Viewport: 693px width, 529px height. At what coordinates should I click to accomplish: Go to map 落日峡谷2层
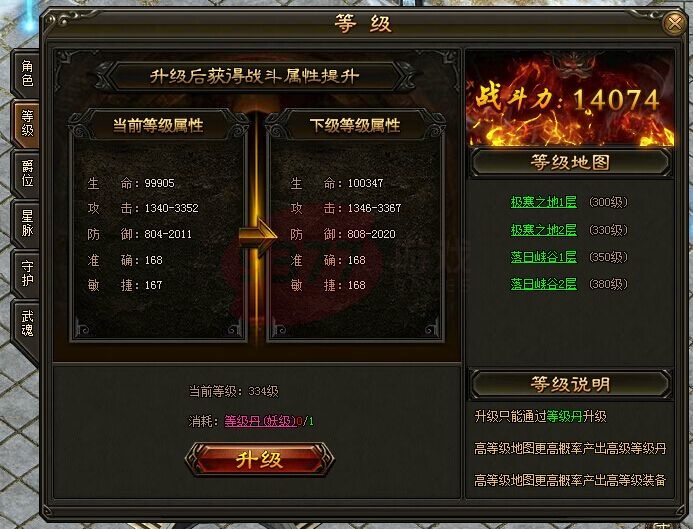coord(544,284)
